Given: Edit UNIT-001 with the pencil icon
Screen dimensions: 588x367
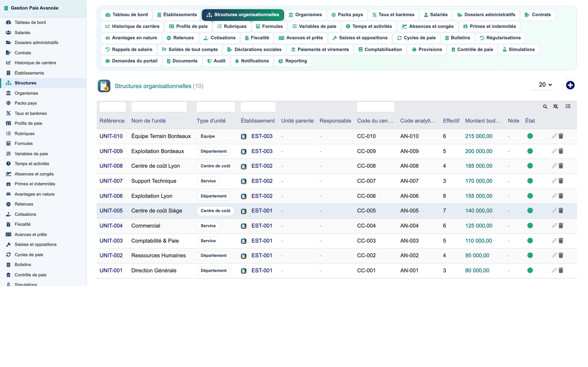Looking at the screenshot, I should [554, 270].
